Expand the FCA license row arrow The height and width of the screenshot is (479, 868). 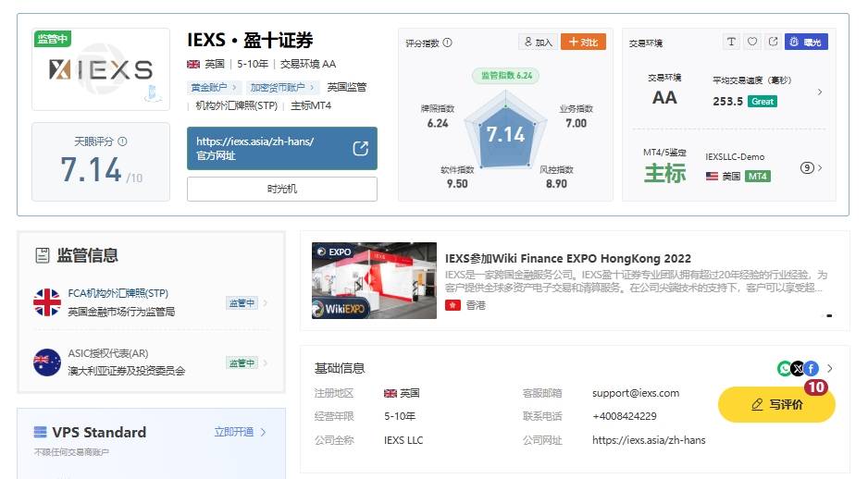click(266, 302)
